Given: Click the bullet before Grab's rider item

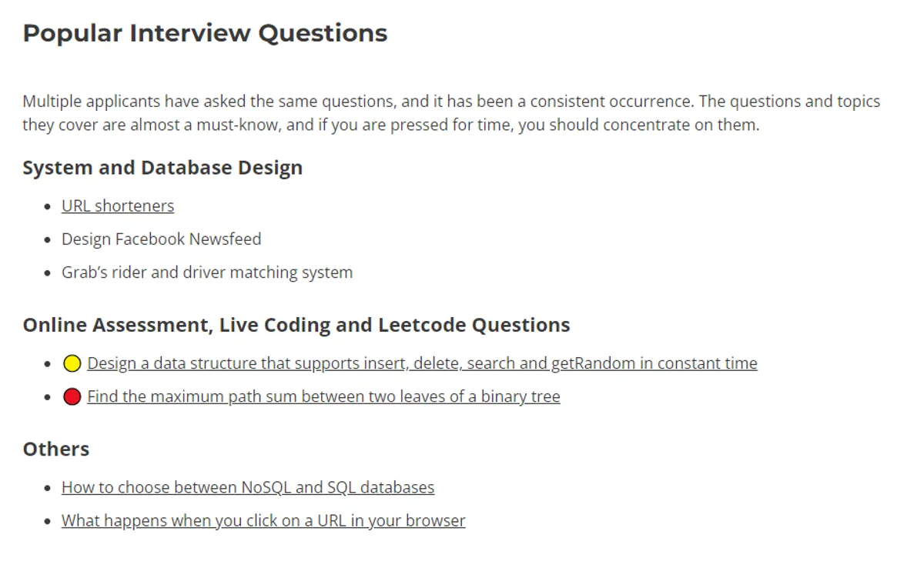Looking at the screenshot, I should (x=48, y=273).
